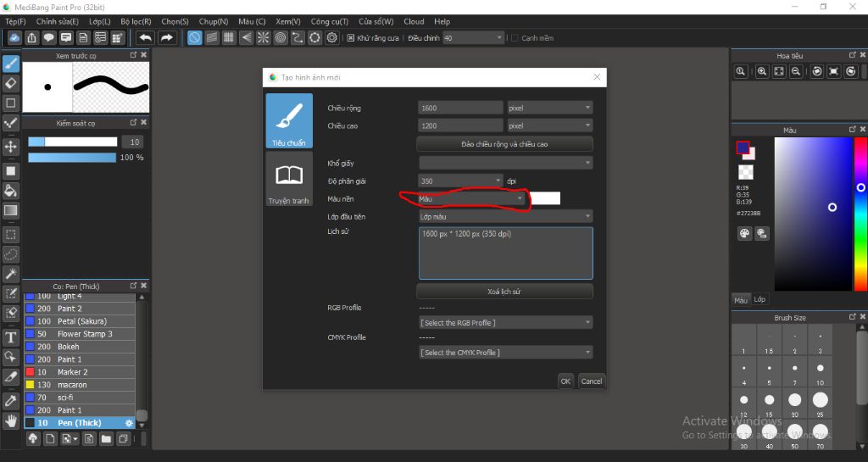Click the Chiều rộng 1600 input field
The image size is (868, 462).
coord(460,108)
